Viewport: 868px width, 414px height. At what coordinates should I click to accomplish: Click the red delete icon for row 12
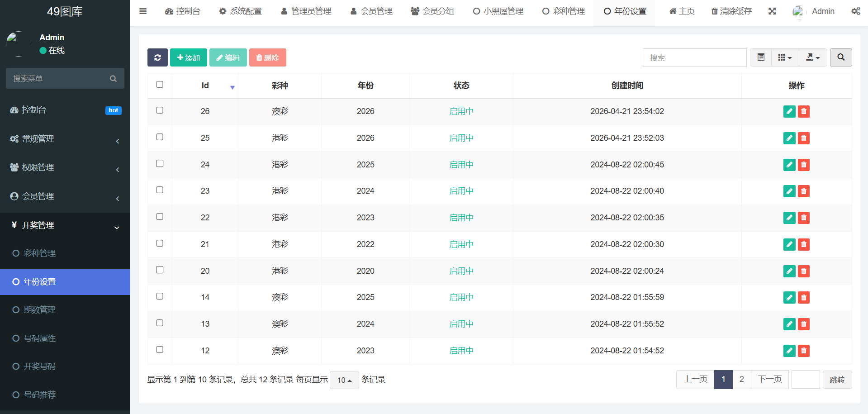pos(803,351)
